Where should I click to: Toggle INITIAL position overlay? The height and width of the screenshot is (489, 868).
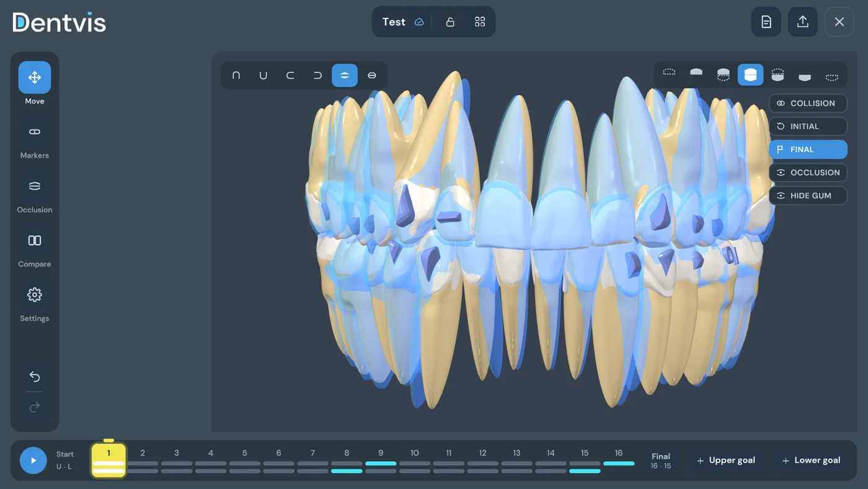point(808,126)
